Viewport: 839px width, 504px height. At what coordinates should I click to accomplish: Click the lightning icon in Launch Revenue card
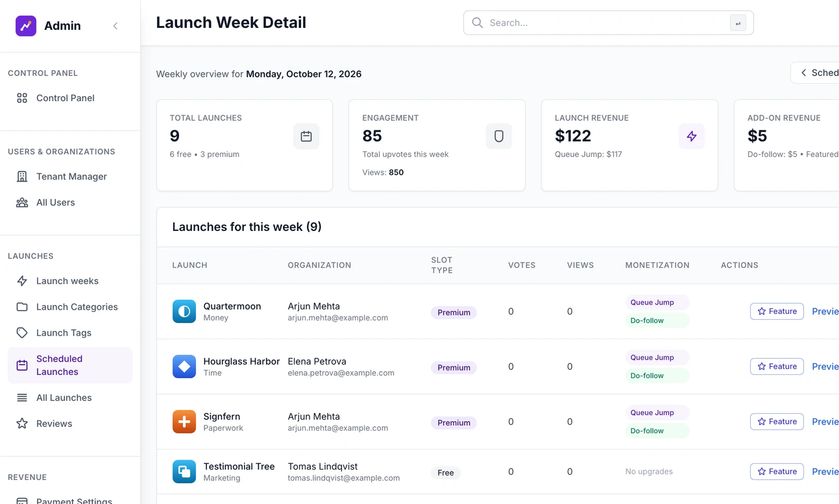pos(692,136)
